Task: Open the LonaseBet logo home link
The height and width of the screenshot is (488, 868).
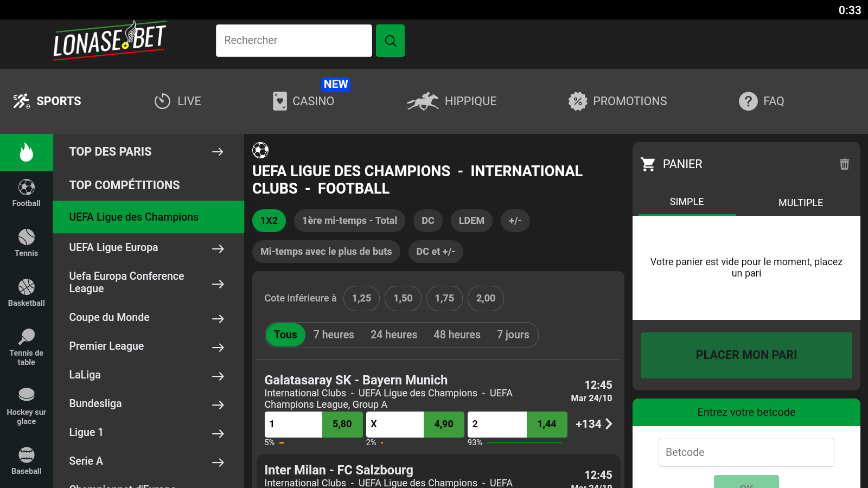Action: click(x=110, y=41)
